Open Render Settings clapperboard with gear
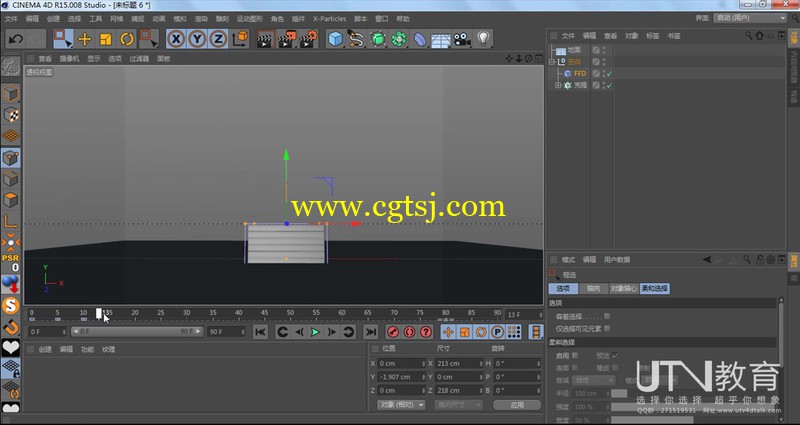 pyautogui.click(x=308, y=39)
